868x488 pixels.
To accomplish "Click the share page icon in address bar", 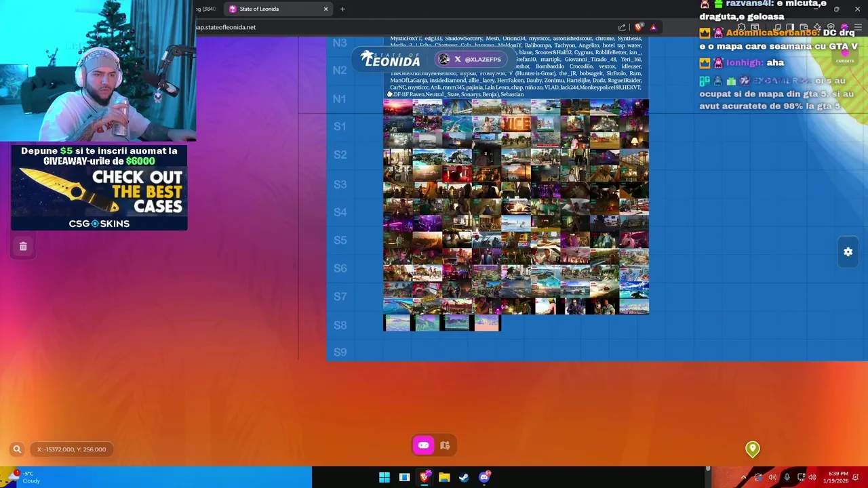I will 622,27.
